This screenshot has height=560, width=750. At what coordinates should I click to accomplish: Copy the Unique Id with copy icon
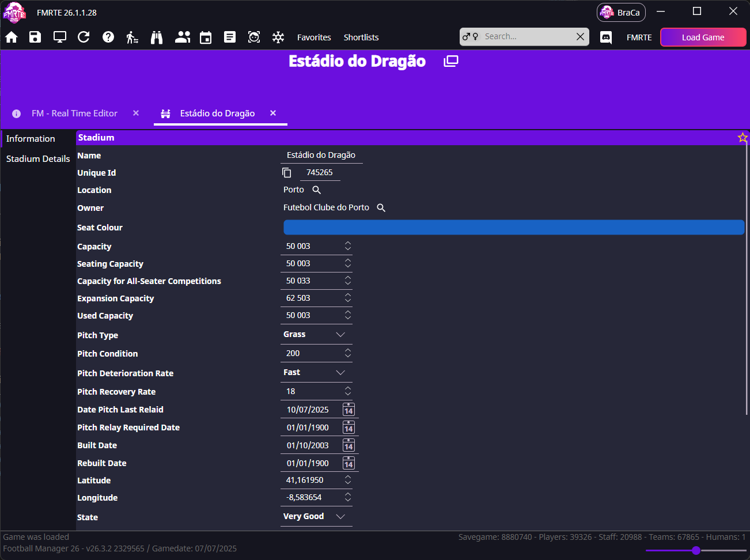[287, 172]
